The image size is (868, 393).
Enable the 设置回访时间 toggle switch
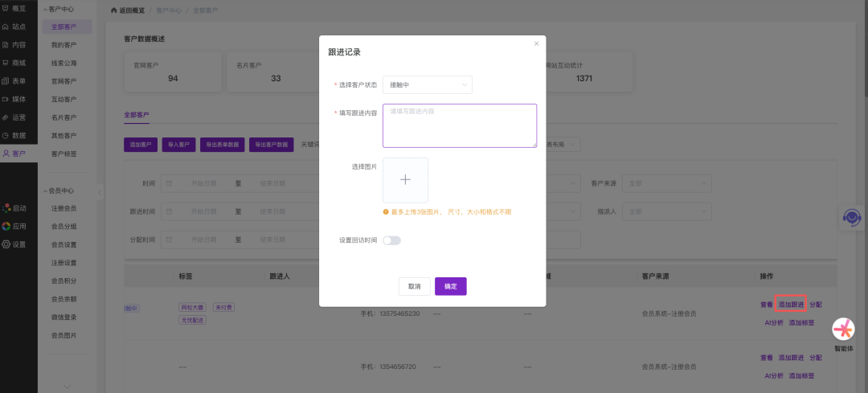392,240
